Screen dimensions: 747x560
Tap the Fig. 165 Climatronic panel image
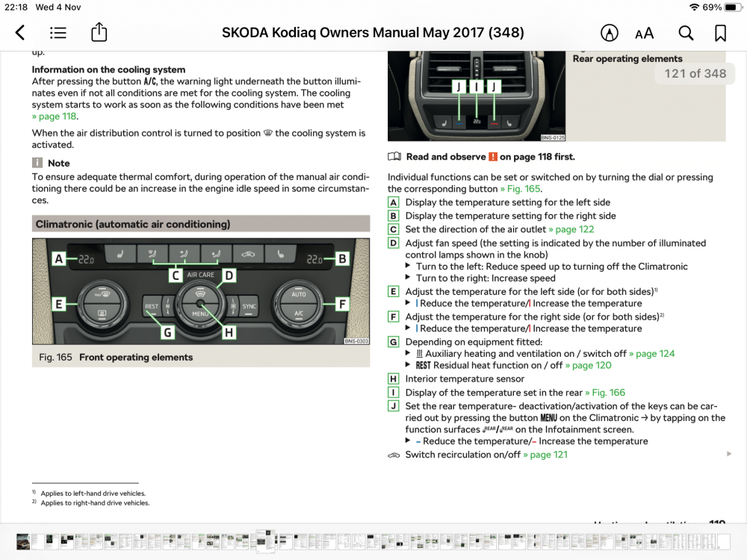coord(201,291)
